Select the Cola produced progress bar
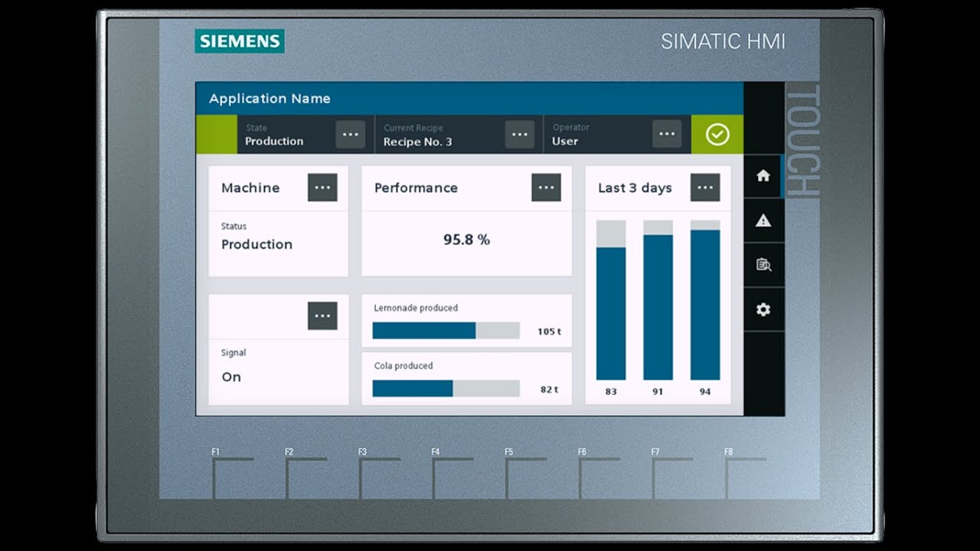The height and width of the screenshot is (551, 980). 446,389
